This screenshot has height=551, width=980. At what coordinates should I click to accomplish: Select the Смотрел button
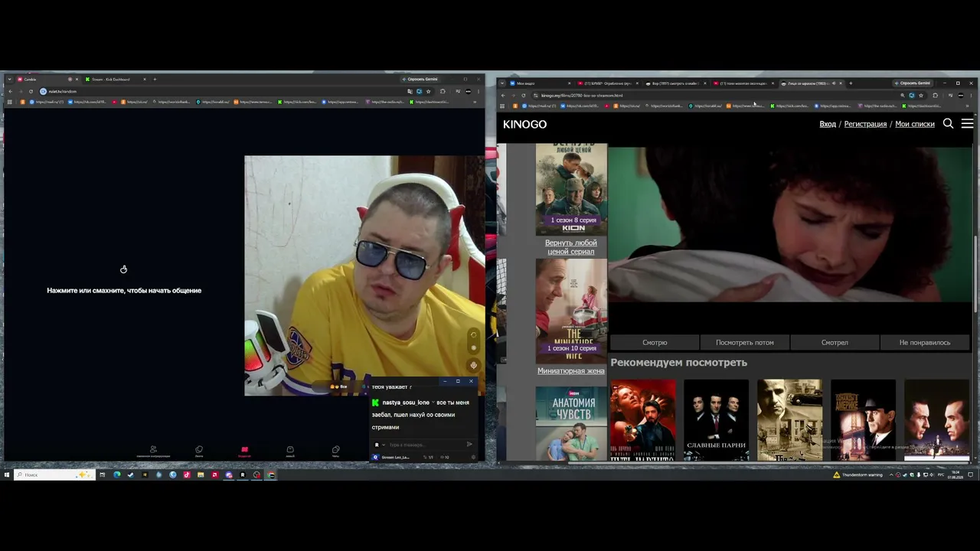(835, 342)
